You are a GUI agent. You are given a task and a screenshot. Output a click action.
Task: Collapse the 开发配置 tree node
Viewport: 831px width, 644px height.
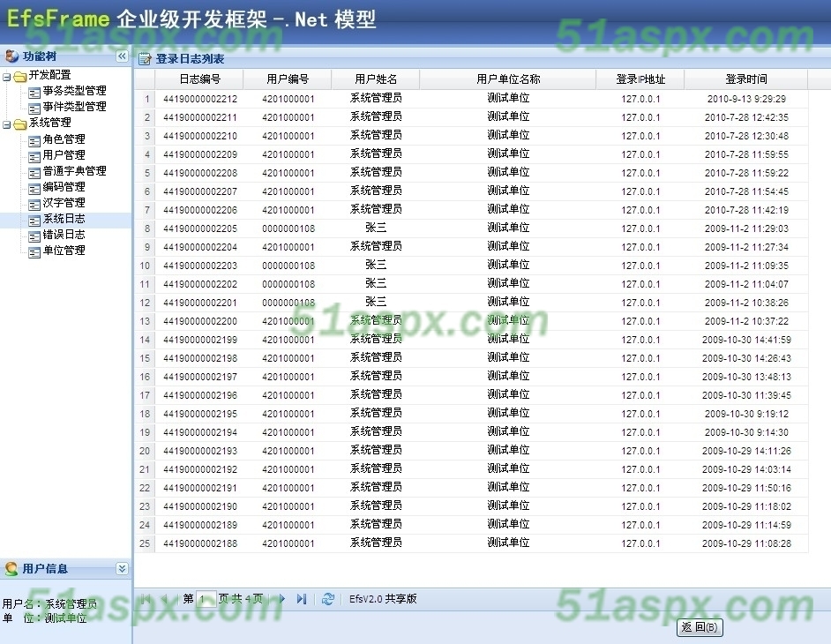(x=6, y=78)
